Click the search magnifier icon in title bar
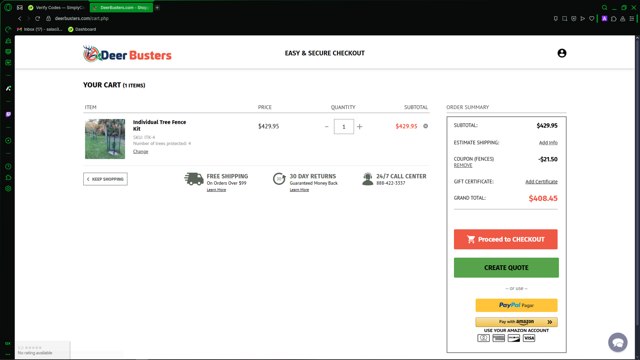Viewport: 640px width, 360px height. [604, 7]
